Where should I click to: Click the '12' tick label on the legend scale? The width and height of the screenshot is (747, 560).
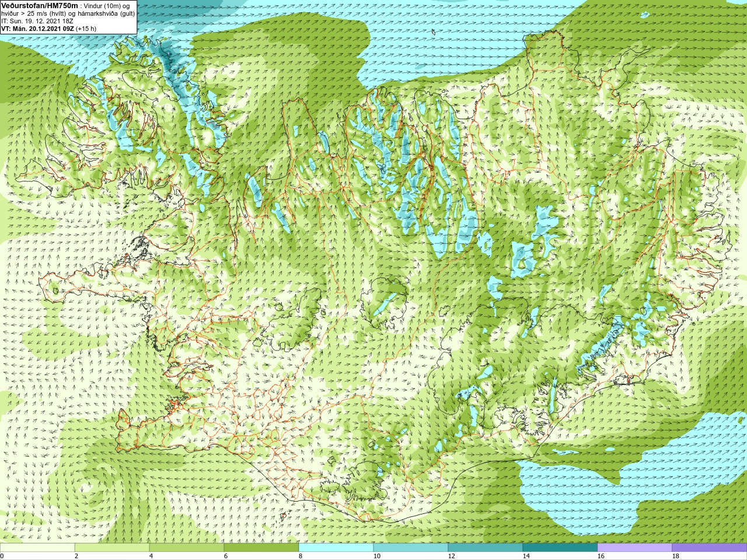coord(451,556)
